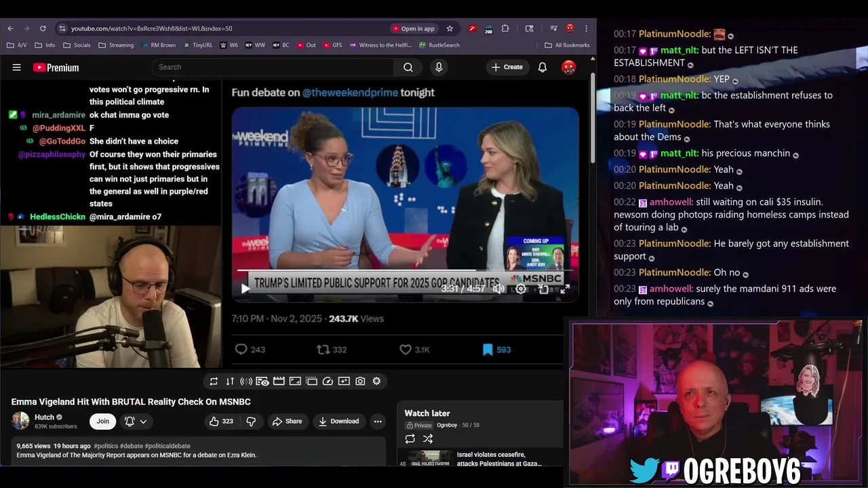Open TinyURL bookmark
Viewport: 868px width, 488px height.
point(197,45)
